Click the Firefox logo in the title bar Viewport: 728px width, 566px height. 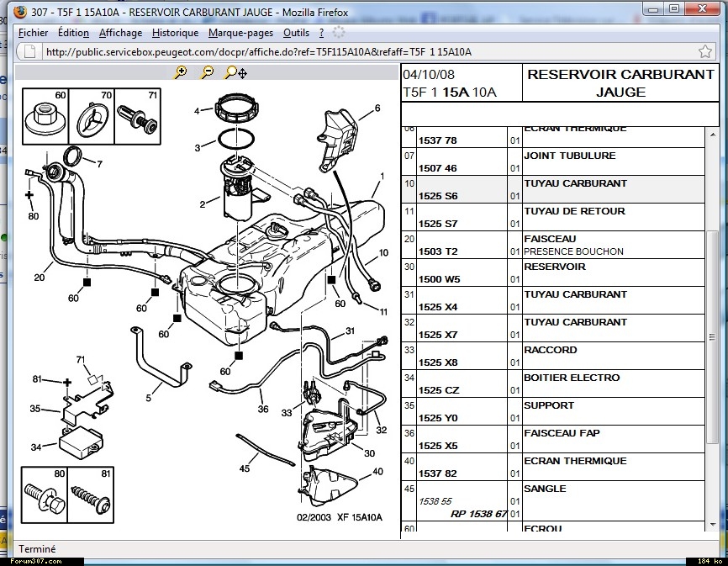click(x=20, y=11)
